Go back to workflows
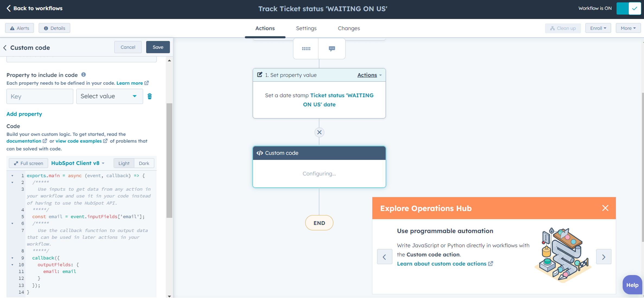The height and width of the screenshot is (298, 644). point(34,8)
